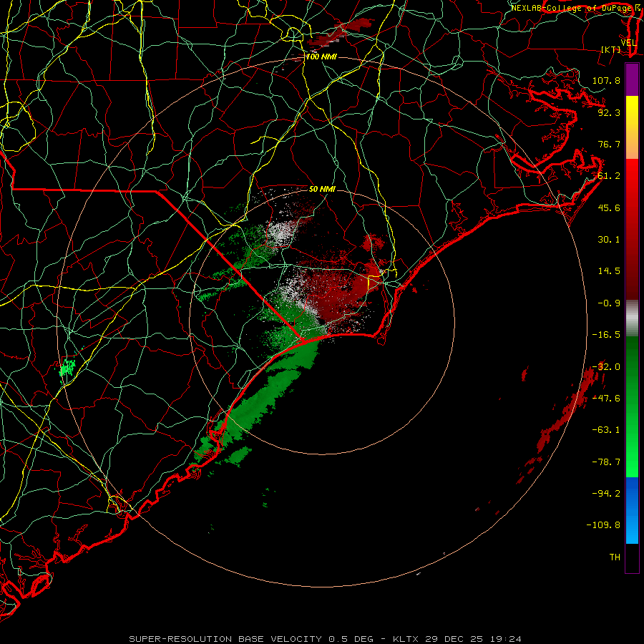Click the -47.6 velocity legend value
Image resolution: width=644 pixels, height=644 pixels.
pos(606,399)
